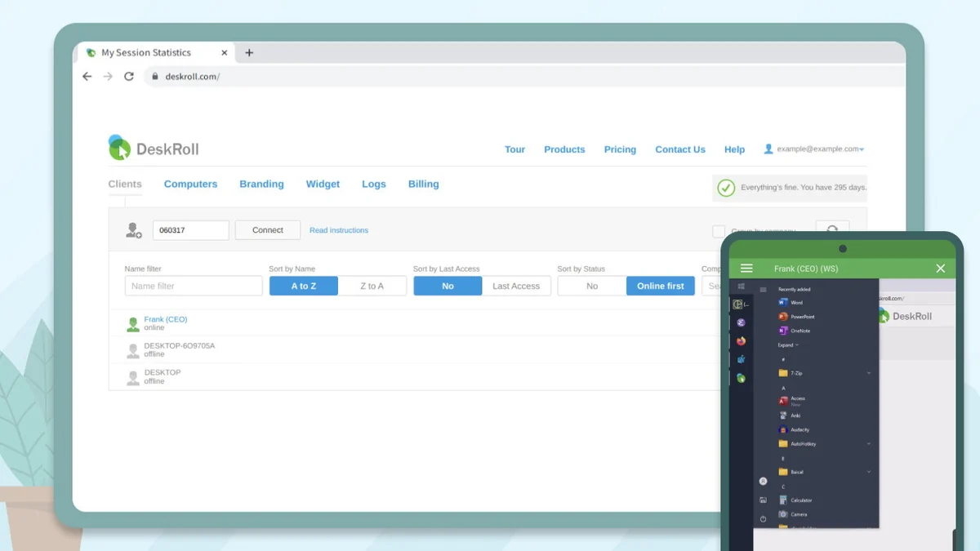Tick the Group by company checkbox
This screenshot has height=551, width=980.
tap(719, 231)
